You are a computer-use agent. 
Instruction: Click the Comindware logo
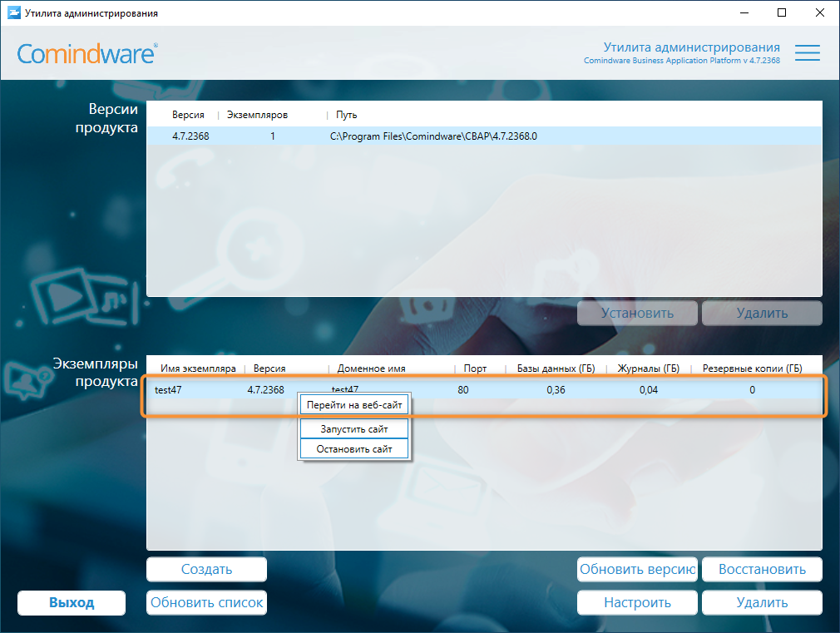(87, 53)
